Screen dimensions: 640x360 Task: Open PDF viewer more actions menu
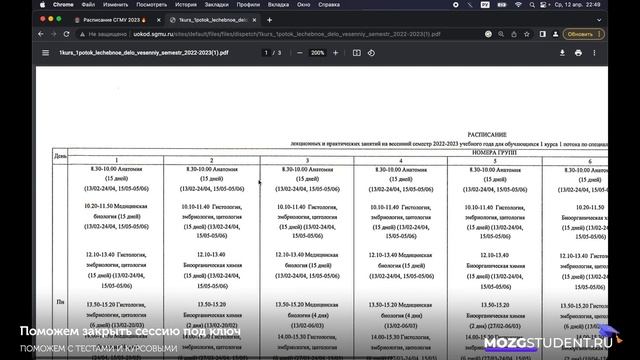[x=594, y=53]
